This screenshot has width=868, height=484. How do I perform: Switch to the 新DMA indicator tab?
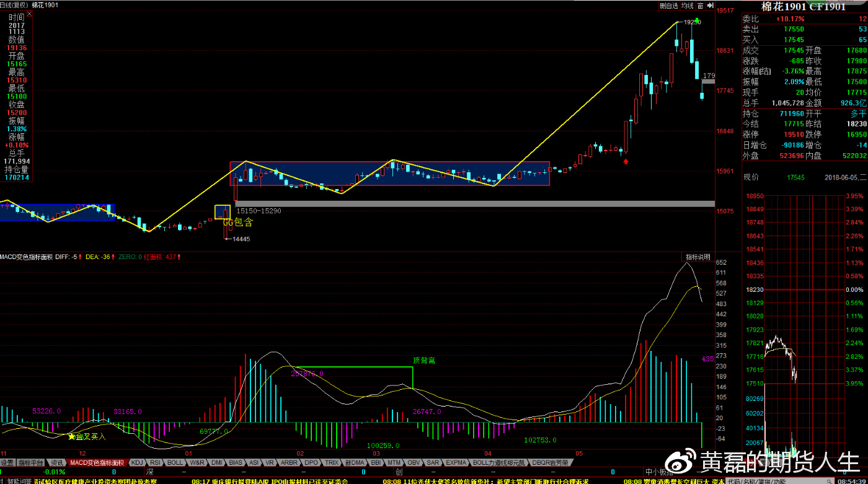pyautogui.click(x=355, y=463)
